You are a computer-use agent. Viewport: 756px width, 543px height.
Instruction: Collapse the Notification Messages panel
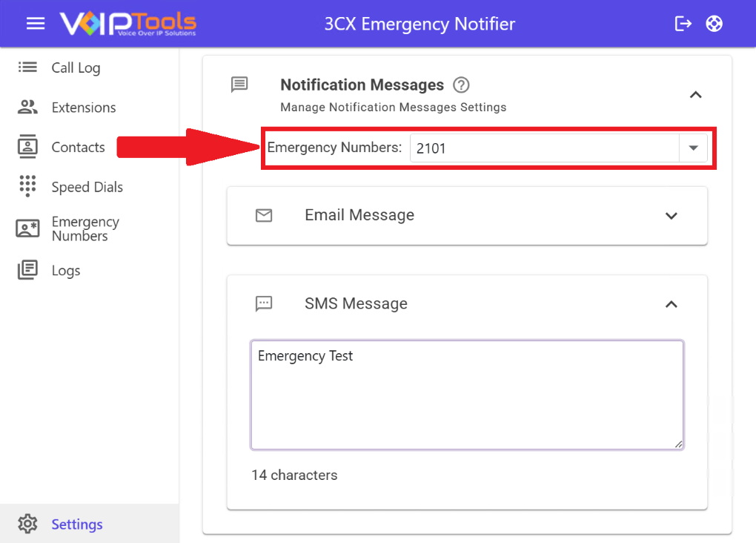point(695,94)
